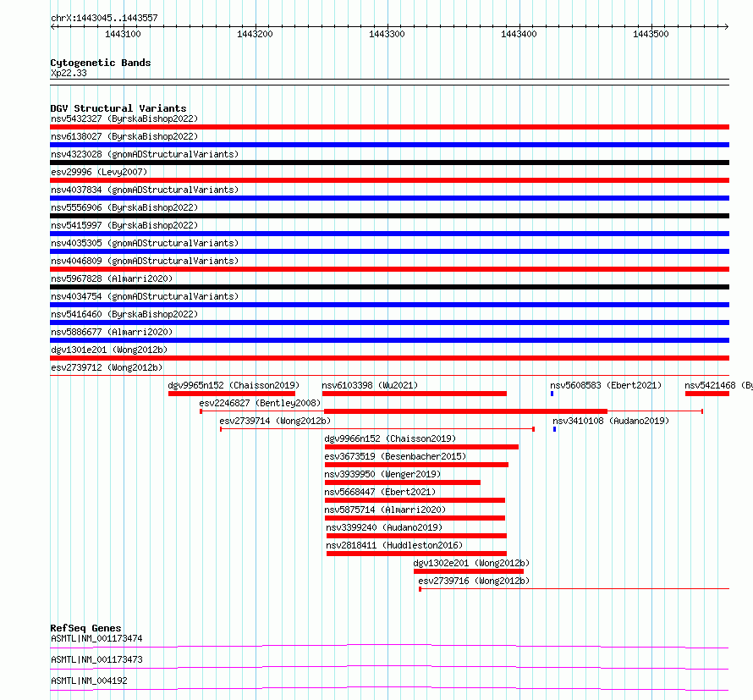753x700 pixels.
Task: Click the nsv5421468 label at right edge
Action: (718, 385)
